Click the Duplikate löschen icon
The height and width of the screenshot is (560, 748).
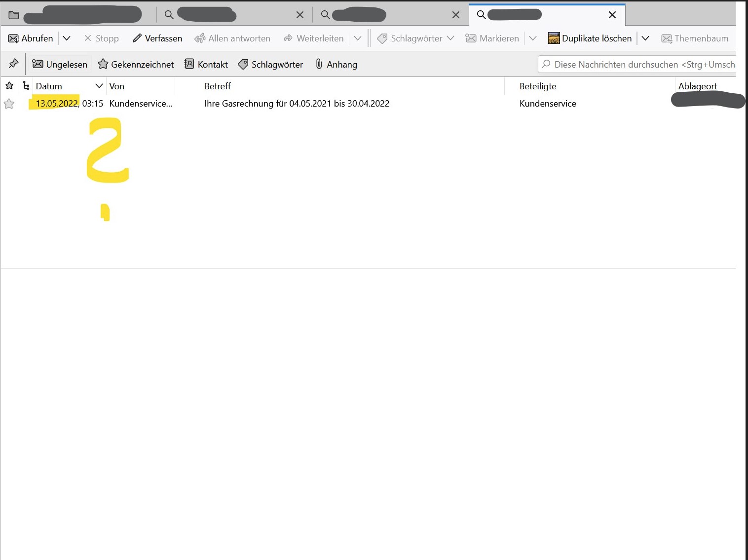click(554, 38)
